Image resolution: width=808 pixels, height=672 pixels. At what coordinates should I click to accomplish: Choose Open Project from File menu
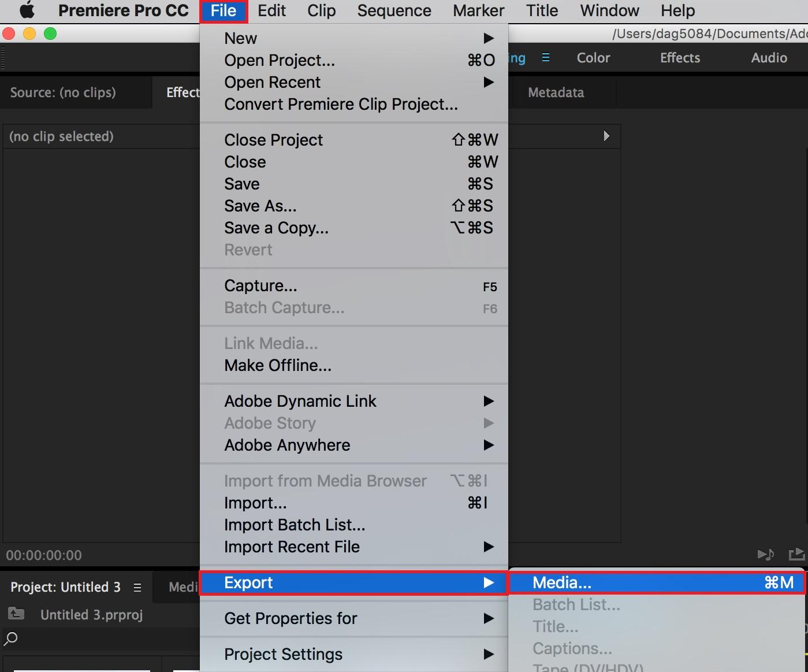coord(354,60)
